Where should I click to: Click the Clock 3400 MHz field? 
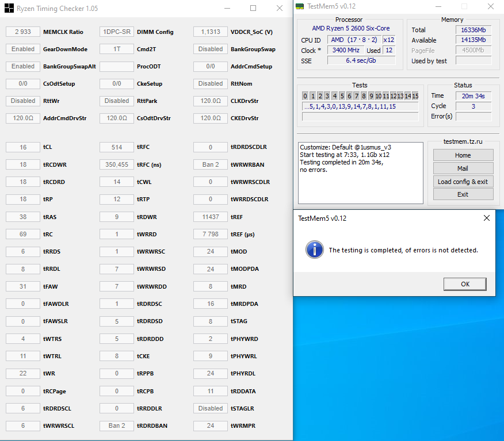click(346, 50)
